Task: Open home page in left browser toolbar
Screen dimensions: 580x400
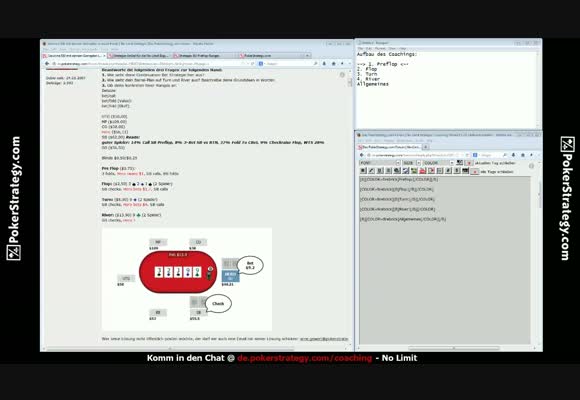Action: [333, 64]
